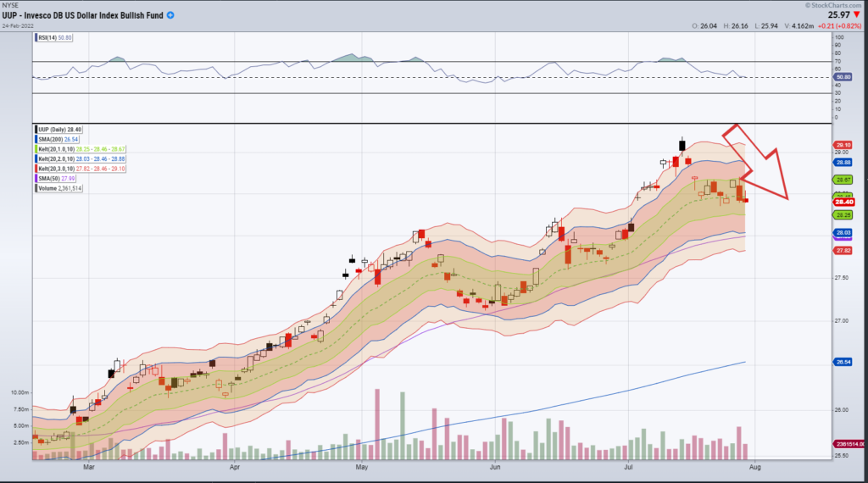Screen dimensions: 868x483
Task: Click the red 29.10 price tag
Action: [x=843, y=145]
